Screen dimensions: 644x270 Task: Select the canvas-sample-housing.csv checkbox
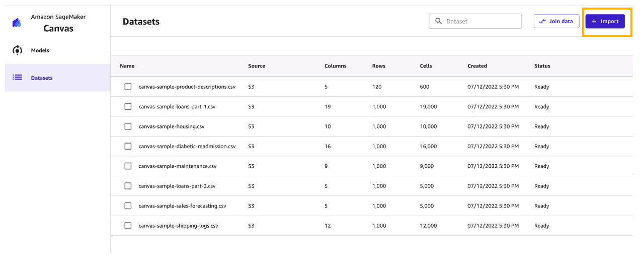(128, 126)
